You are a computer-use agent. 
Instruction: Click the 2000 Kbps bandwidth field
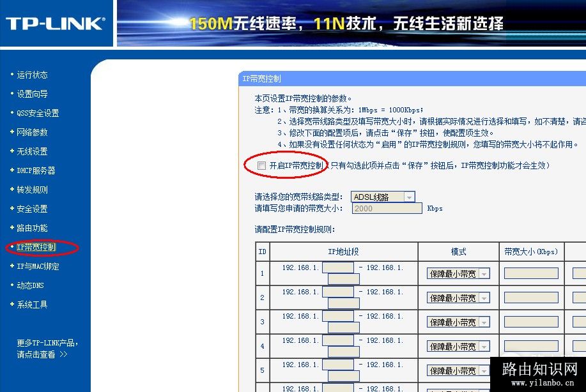387,208
